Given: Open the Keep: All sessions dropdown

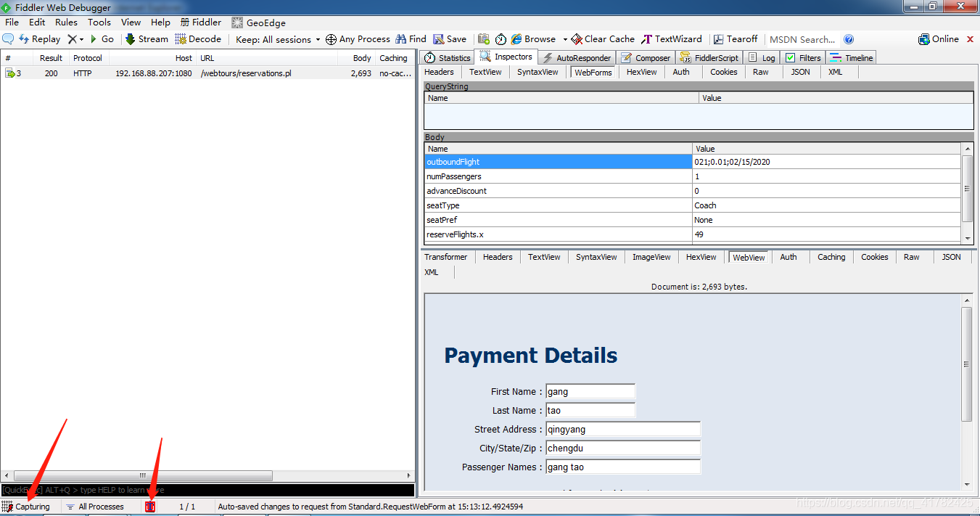Looking at the screenshot, I should click(278, 39).
